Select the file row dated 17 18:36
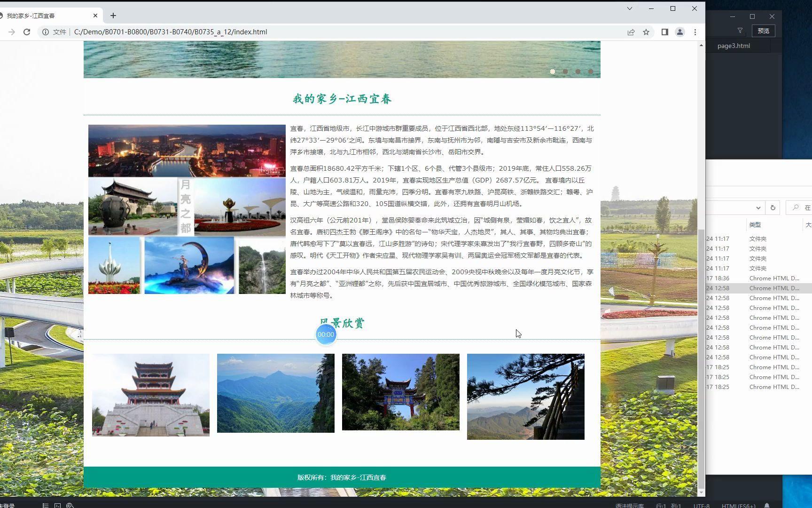Screen dimensions: 812x508 point(759,278)
